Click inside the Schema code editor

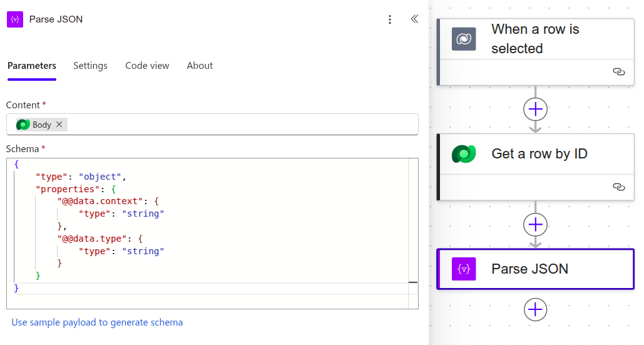click(212, 234)
